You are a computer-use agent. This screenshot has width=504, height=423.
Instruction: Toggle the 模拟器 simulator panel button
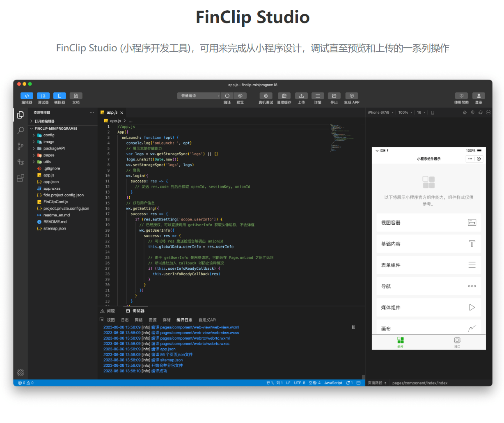(x=60, y=96)
